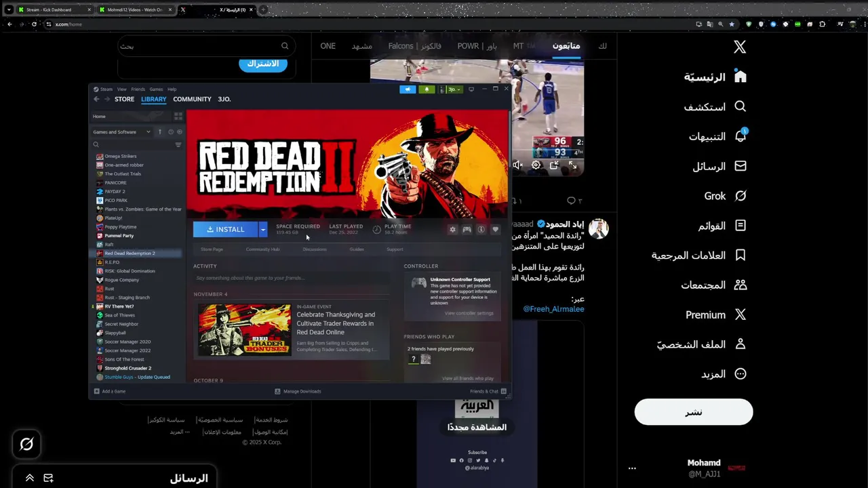Expand install options dropdown arrow in Steam

[x=263, y=229]
